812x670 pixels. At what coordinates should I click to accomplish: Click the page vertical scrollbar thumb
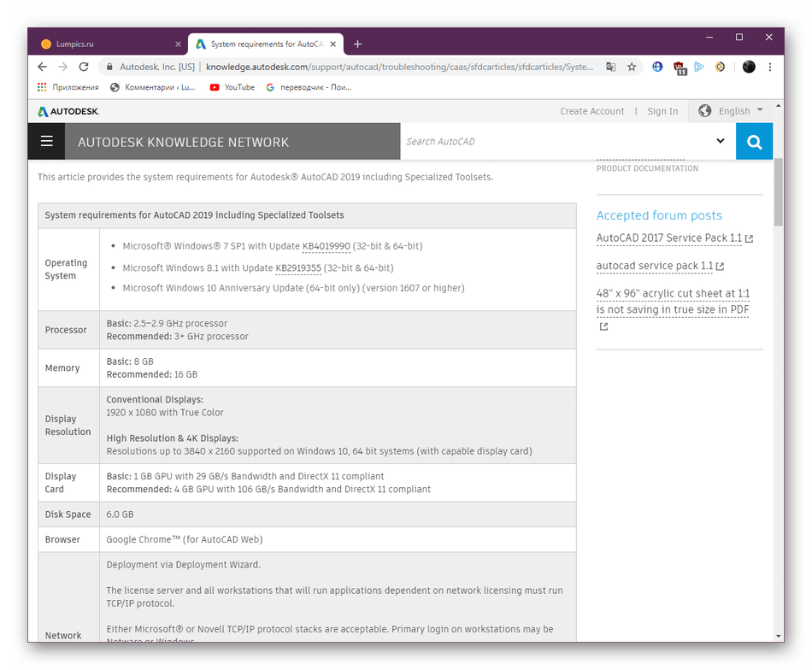[x=778, y=191]
